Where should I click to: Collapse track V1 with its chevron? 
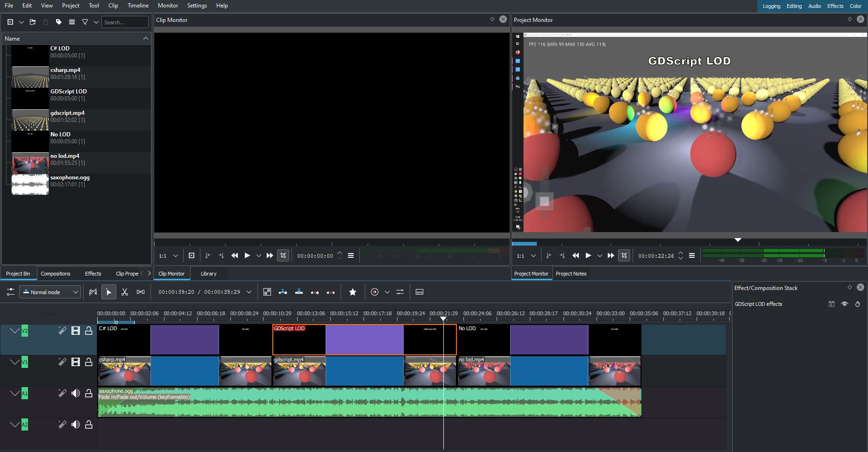coord(14,362)
